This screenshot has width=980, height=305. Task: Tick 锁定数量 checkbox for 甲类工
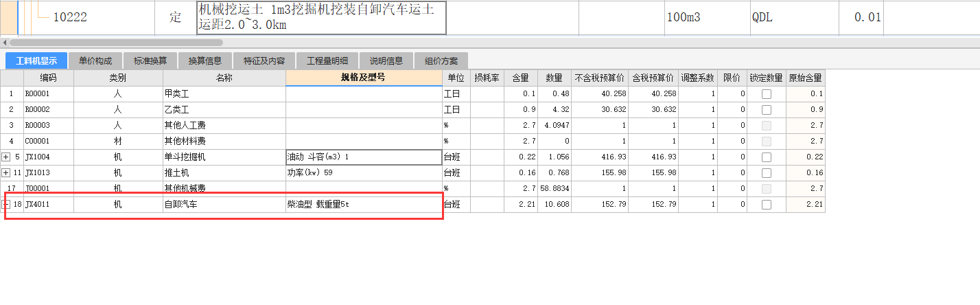766,94
